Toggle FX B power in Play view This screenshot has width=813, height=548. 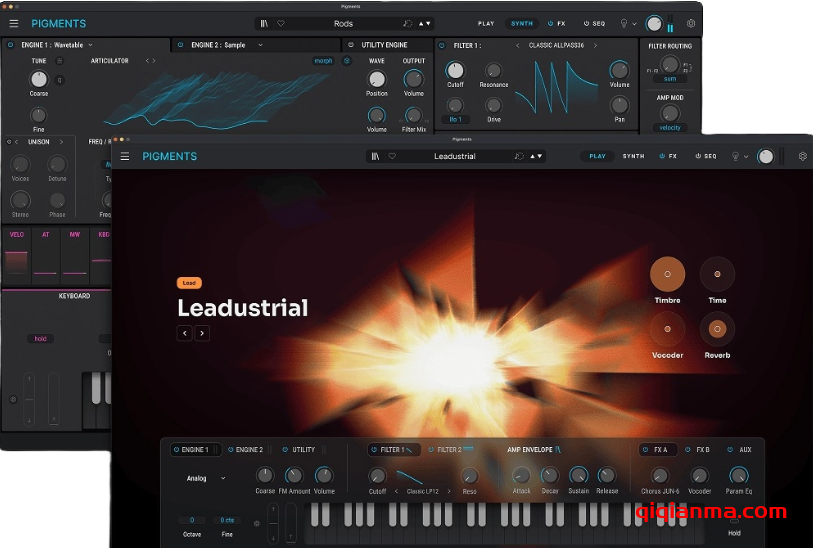click(x=688, y=449)
